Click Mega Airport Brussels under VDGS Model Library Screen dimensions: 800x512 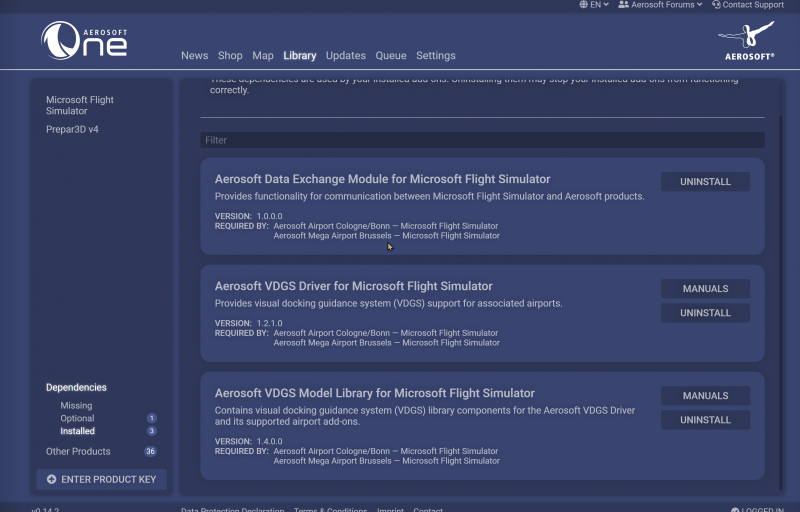tap(387, 461)
